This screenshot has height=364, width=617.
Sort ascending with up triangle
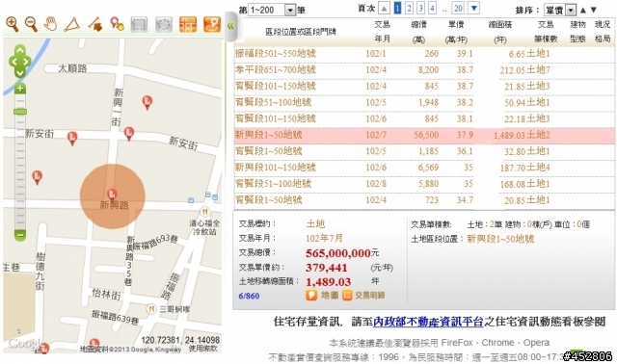tap(583, 10)
